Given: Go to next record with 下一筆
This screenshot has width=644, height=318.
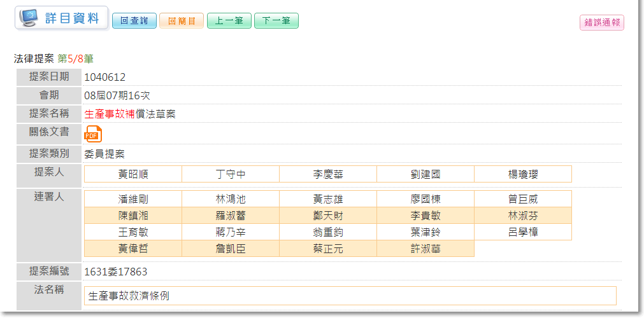Looking at the screenshot, I should [276, 21].
